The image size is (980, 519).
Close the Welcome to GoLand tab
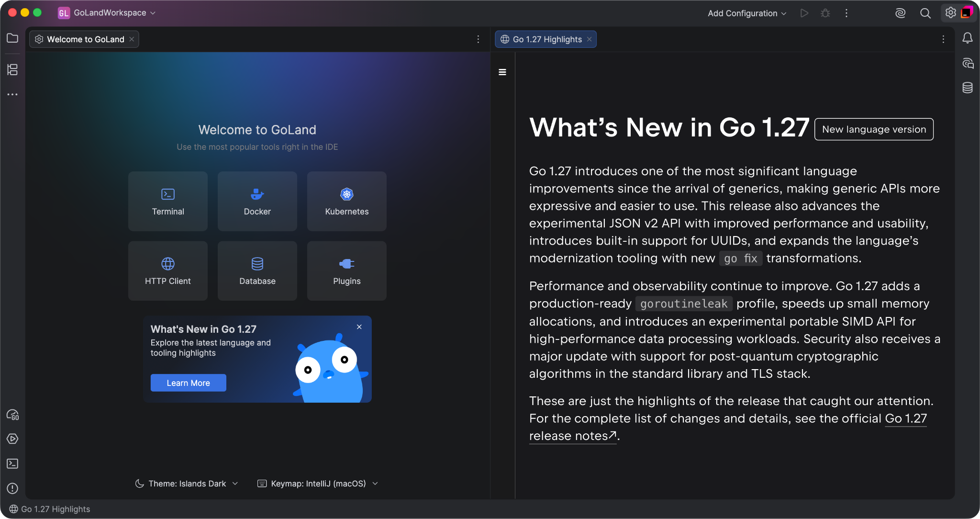coord(132,39)
